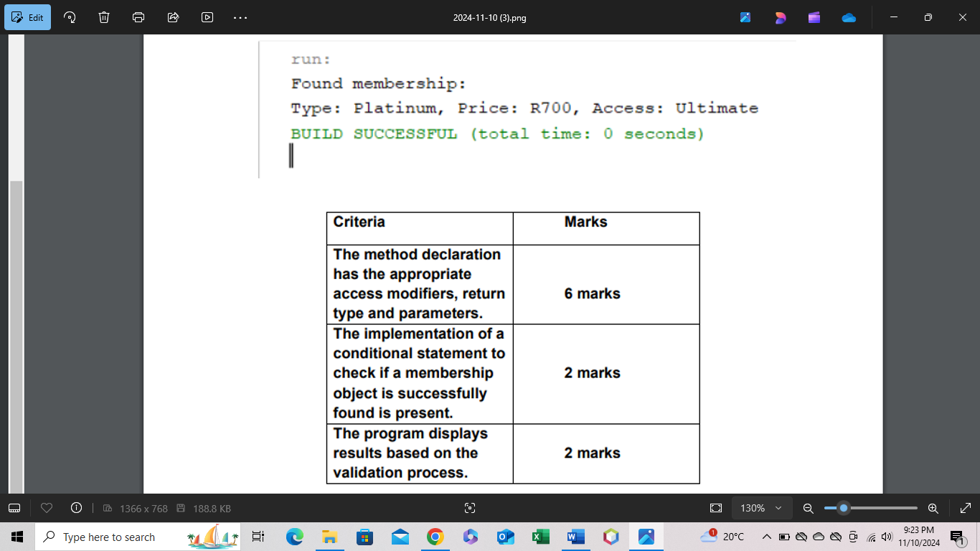Open Task View from the taskbar
The height and width of the screenshot is (551, 980).
258,537
